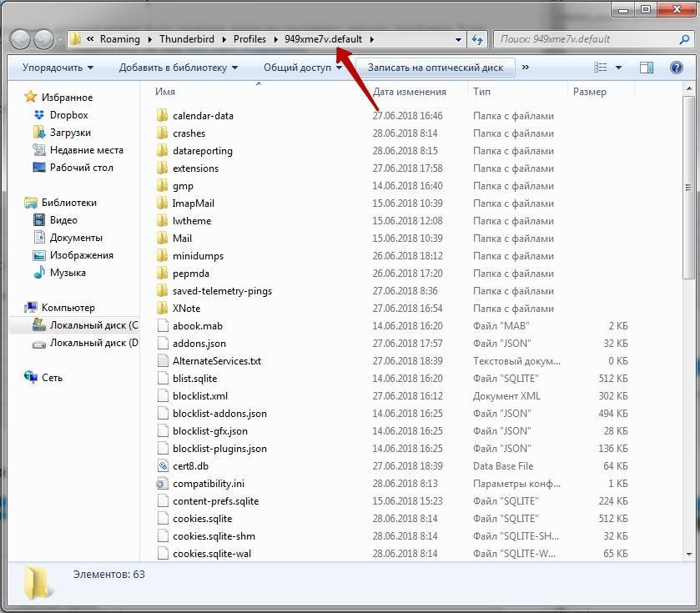Click the Profiles breadcrumb segment
The image size is (700, 613).
249,39
